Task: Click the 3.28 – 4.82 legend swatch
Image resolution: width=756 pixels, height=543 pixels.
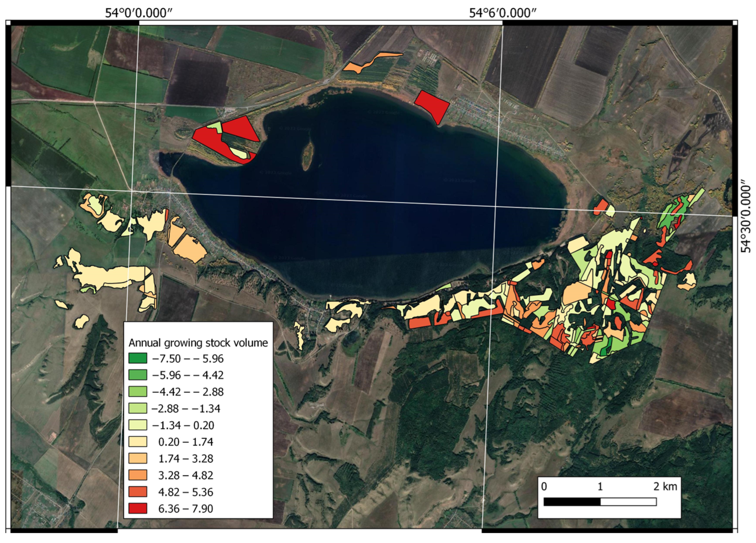Action: [x=138, y=475]
